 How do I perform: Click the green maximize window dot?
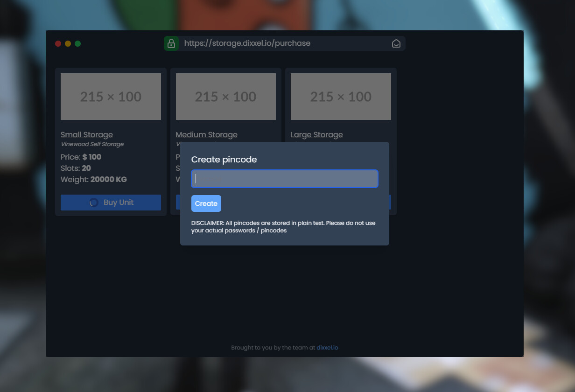tap(78, 43)
